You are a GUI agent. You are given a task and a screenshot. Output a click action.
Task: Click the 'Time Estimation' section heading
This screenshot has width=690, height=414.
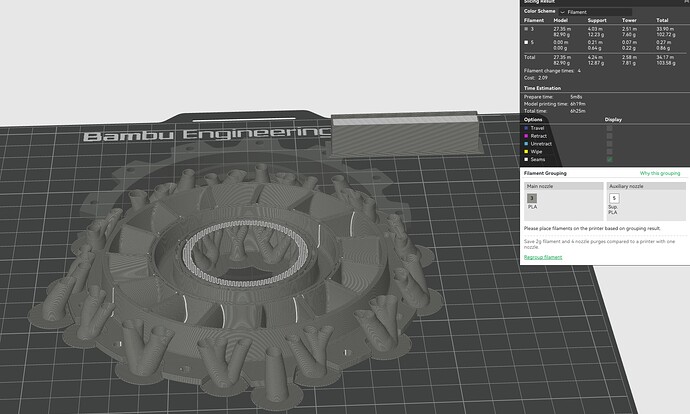click(x=542, y=88)
